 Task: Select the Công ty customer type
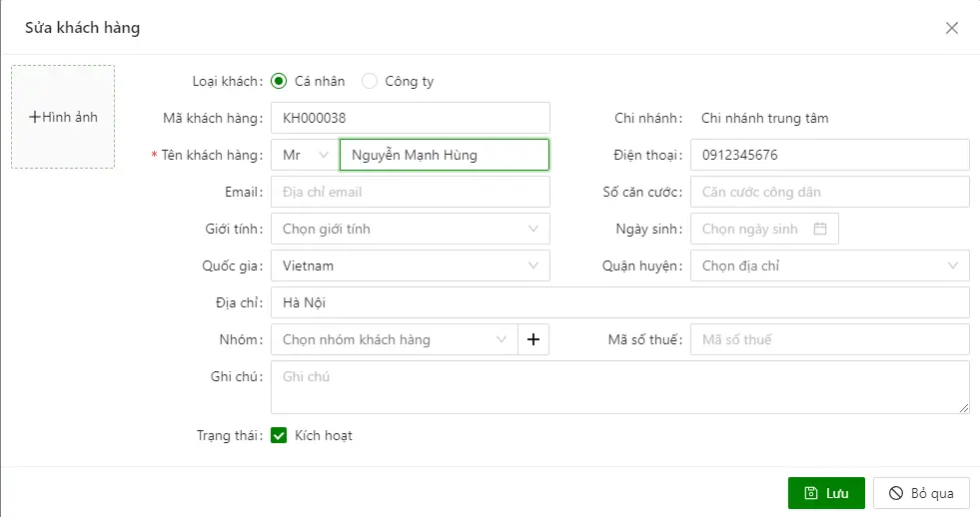click(370, 81)
